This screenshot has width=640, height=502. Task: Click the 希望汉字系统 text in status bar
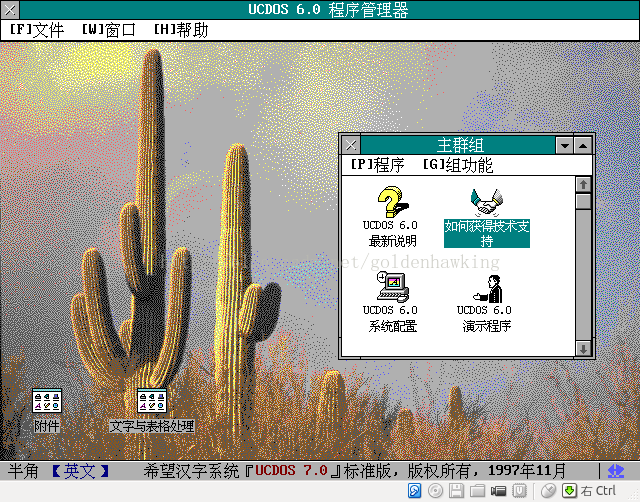[x=191, y=471]
